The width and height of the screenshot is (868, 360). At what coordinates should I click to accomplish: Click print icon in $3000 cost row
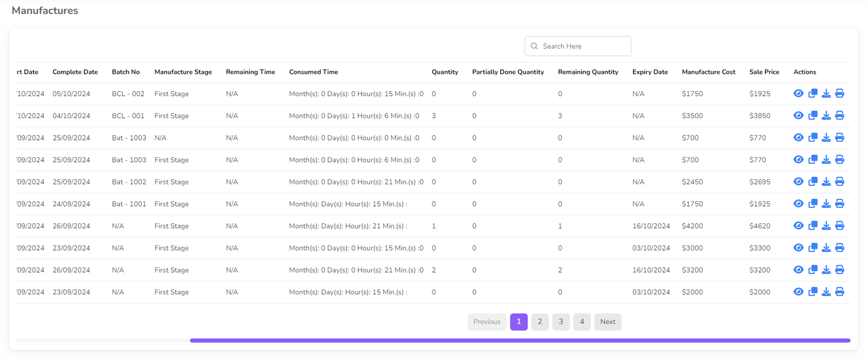pyautogui.click(x=840, y=248)
